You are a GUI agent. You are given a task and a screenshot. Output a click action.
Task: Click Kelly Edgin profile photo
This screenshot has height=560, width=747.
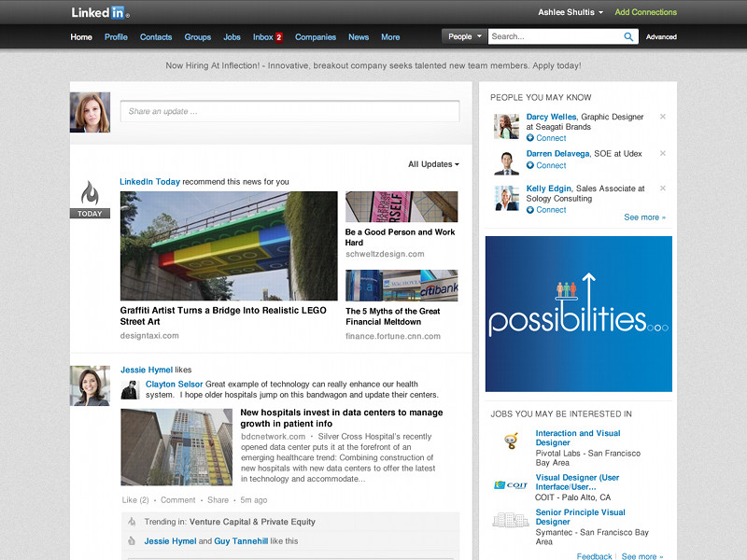(x=506, y=198)
